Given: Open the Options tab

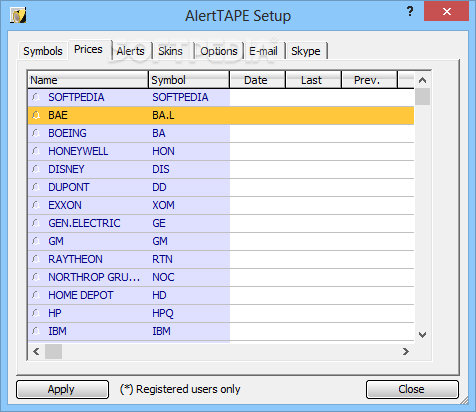Looking at the screenshot, I should point(219,51).
